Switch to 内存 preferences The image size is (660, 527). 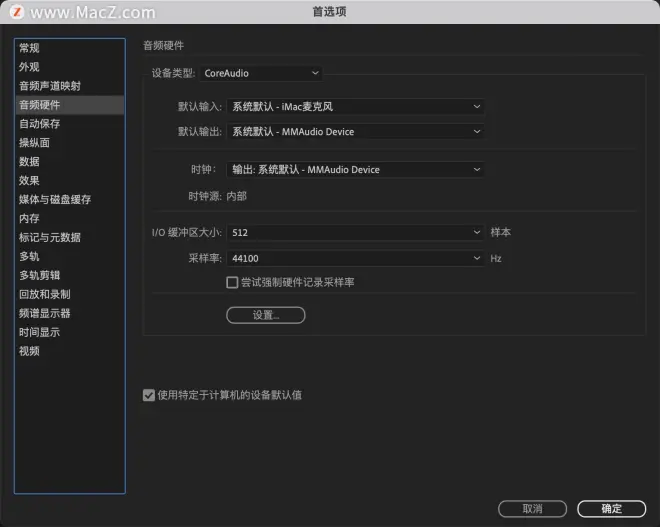pos(69,218)
